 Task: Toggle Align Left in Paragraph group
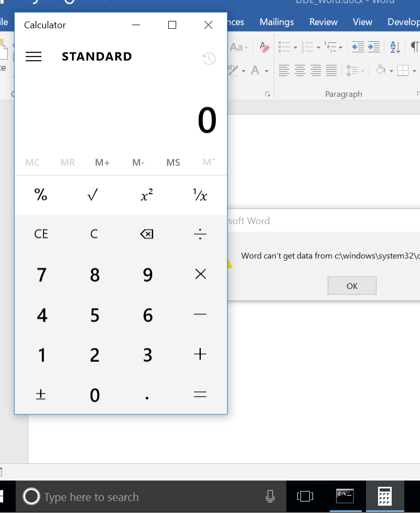284,70
